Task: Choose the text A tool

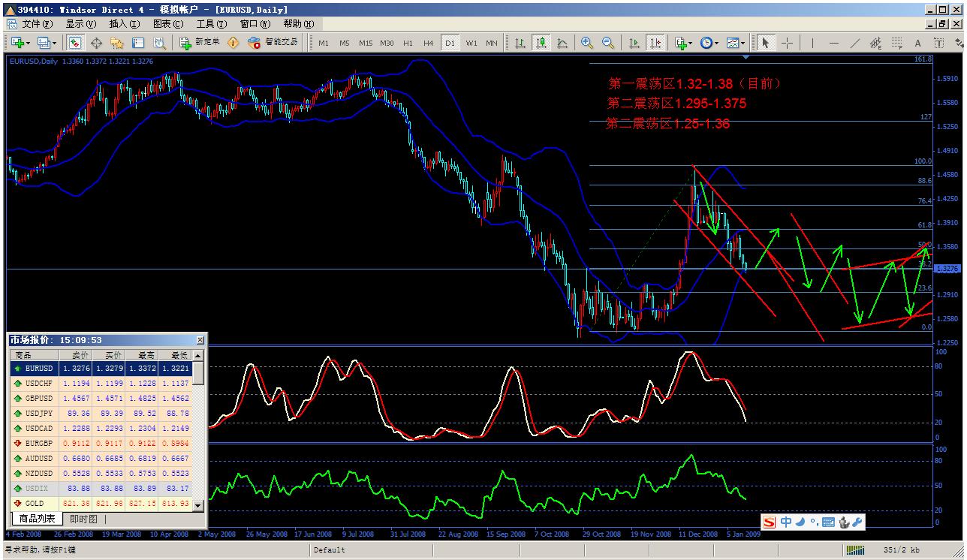Action: (x=917, y=43)
